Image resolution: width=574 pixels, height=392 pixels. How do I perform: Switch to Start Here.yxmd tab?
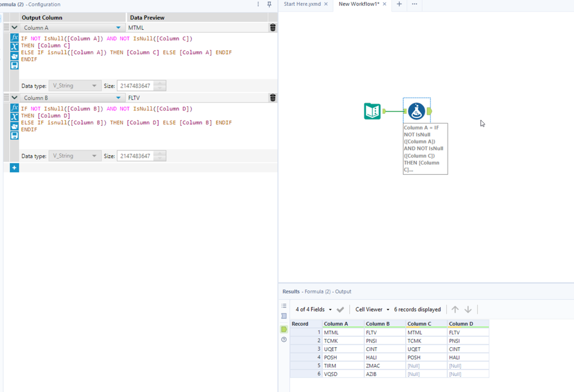click(x=302, y=4)
